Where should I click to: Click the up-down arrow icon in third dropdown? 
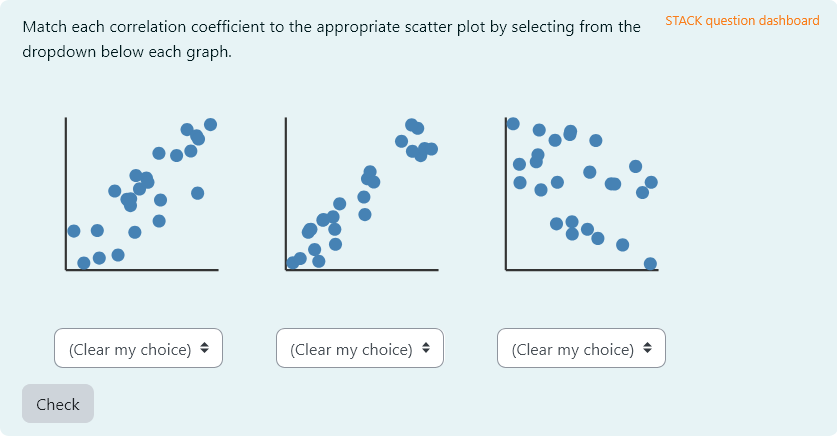pyautogui.click(x=647, y=348)
